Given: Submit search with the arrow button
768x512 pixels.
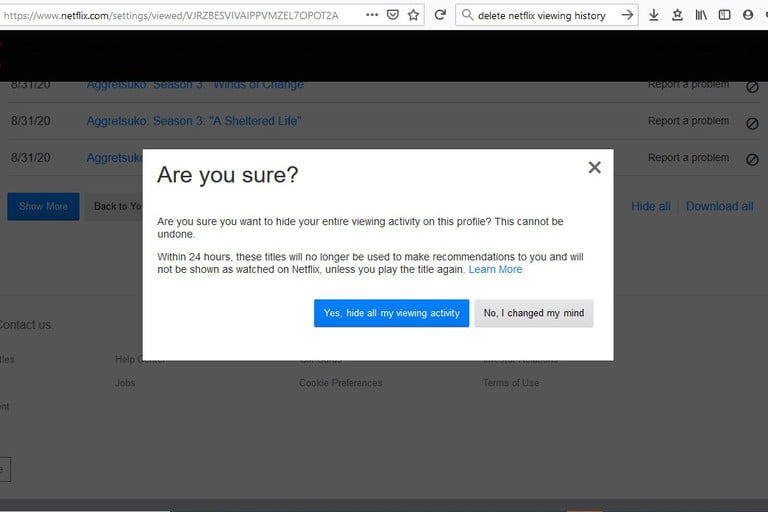Looking at the screenshot, I should [x=627, y=15].
